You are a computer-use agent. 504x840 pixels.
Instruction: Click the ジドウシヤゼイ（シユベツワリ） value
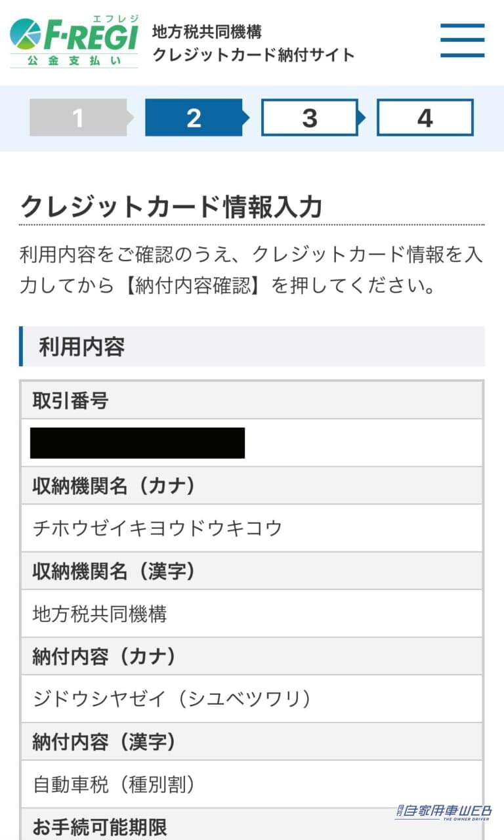[172, 699]
